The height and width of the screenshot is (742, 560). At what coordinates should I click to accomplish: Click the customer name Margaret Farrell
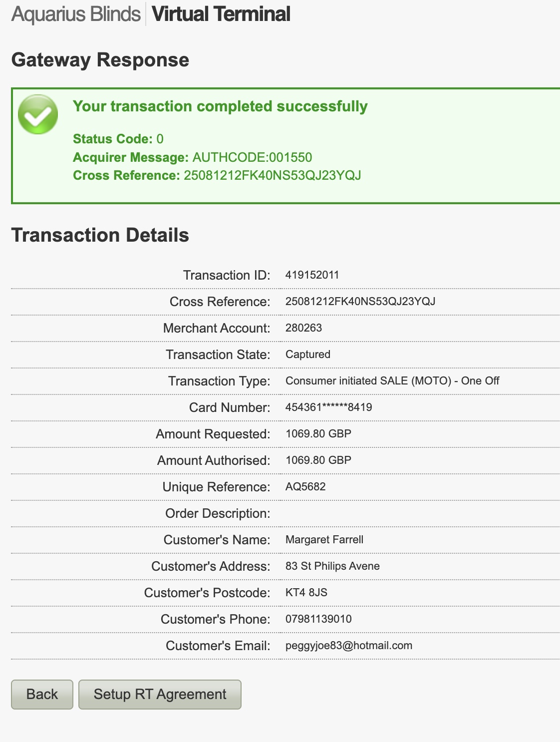point(324,540)
